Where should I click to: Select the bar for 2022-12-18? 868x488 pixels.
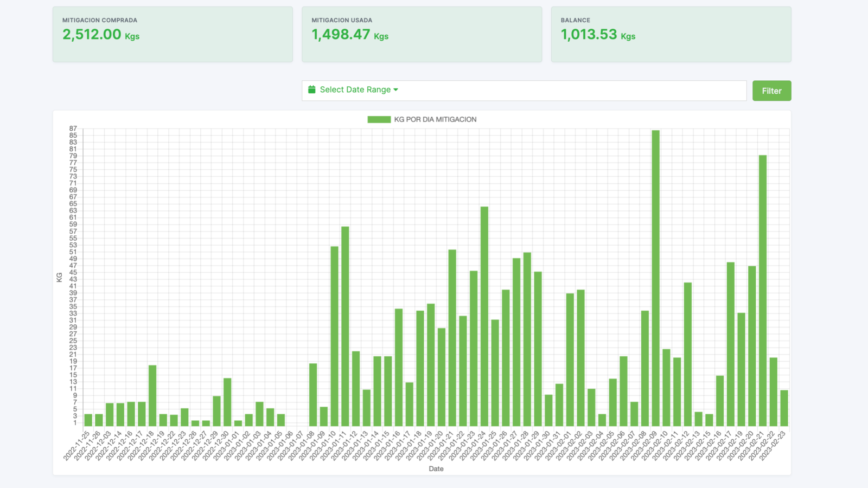[x=152, y=396]
